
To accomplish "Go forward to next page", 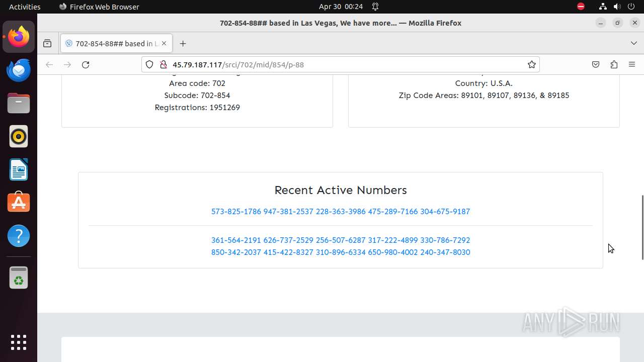I will (67, 64).
